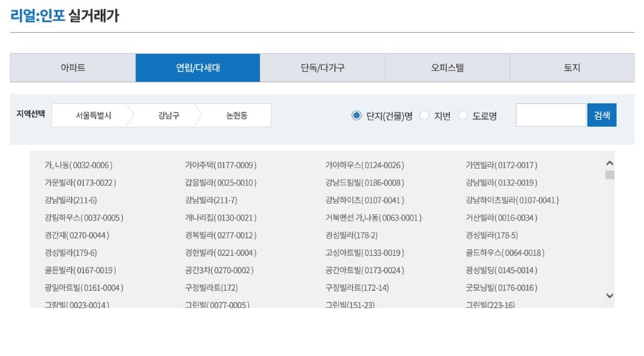Viewport: 644px width, 356px height.
Task: Select 강남빌라(0132-0019) entry
Action: coord(502,182)
